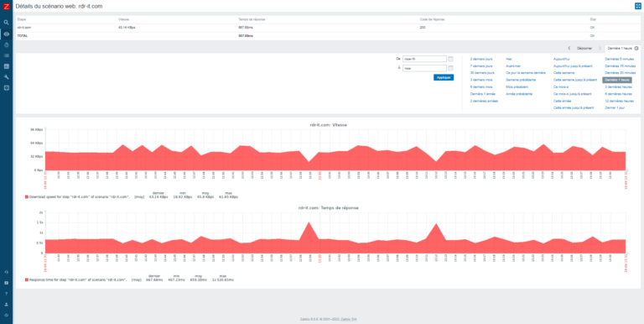Screen dimensions: 644x324
Task: Click the 200 response code cell
Action: [423, 28]
